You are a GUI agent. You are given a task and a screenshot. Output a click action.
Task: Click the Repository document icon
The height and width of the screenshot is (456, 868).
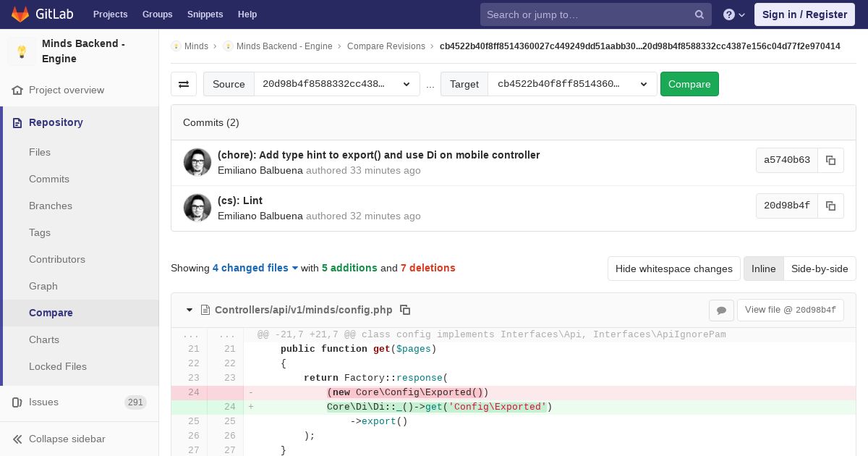coord(17,123)
